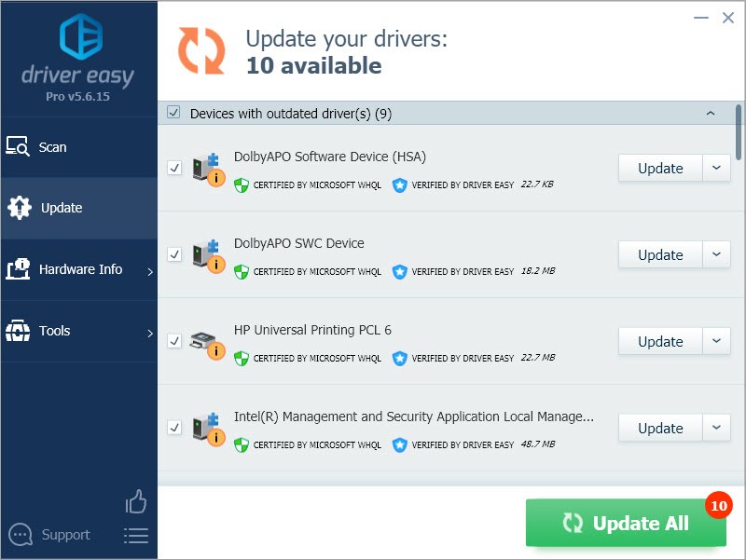Open the Update section icon
Viewport: 746px width, 560px height.
19,208
